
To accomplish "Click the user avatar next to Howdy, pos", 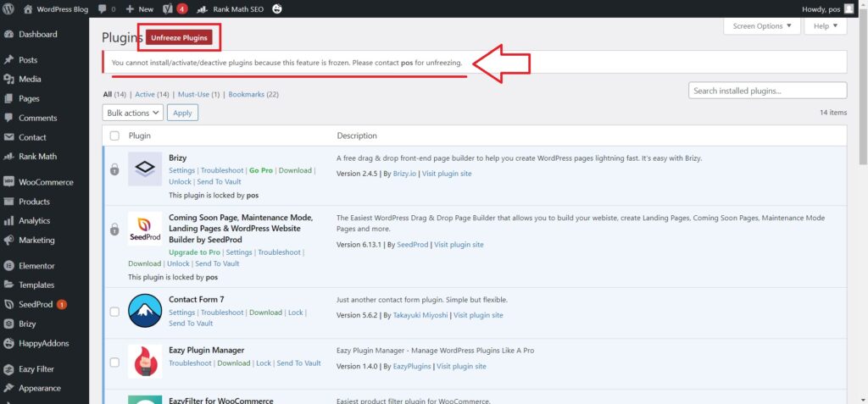I will point(849,8).
